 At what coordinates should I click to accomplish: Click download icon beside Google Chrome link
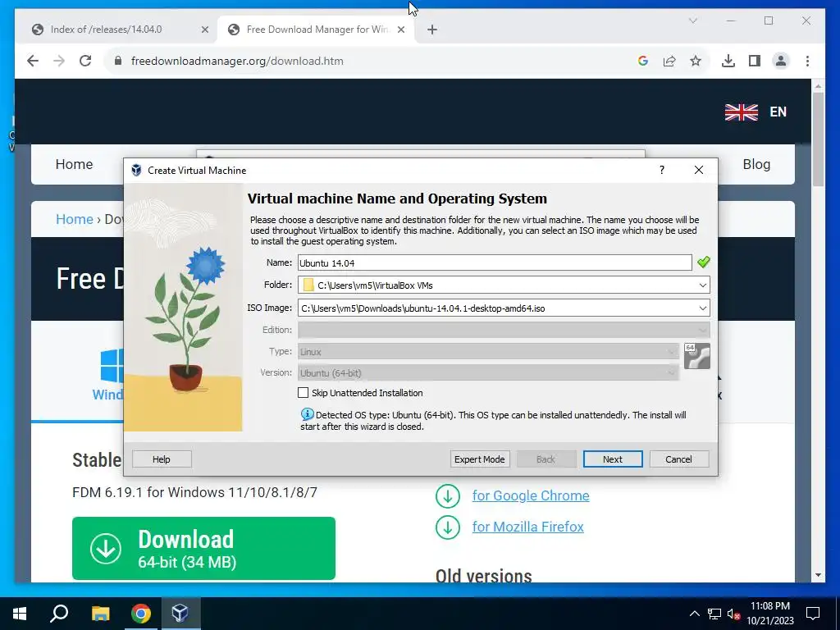coord(448,496)
